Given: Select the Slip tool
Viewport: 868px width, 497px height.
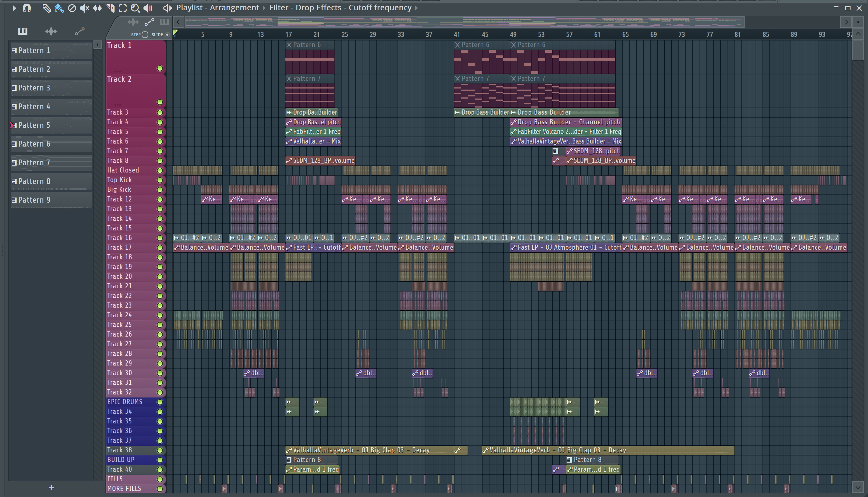Looking at the screenshot, I should tap(97, 8).
